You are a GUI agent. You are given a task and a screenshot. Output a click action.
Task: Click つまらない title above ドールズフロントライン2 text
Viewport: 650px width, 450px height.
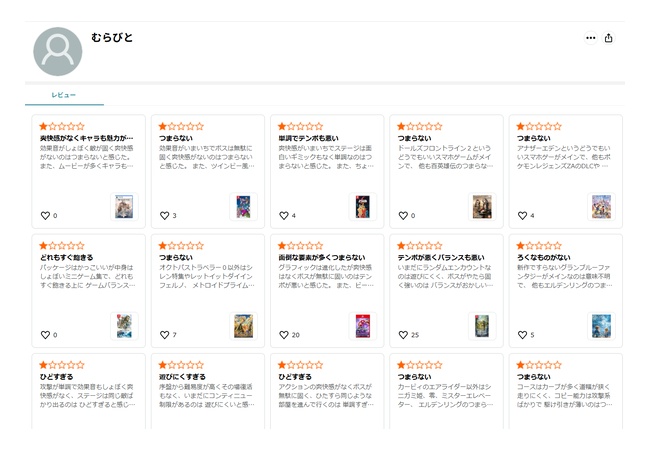pyautogui.click(x=415, y=138)
